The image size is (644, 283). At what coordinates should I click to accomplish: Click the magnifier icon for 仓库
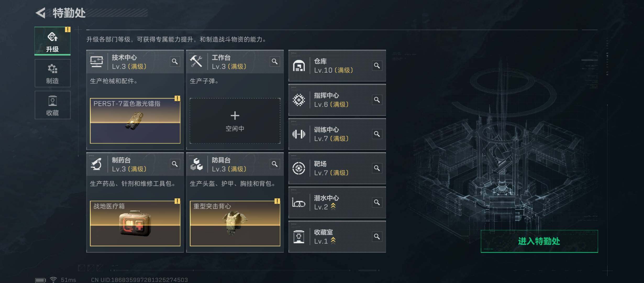pyautogui.click(x=377, y=66)
